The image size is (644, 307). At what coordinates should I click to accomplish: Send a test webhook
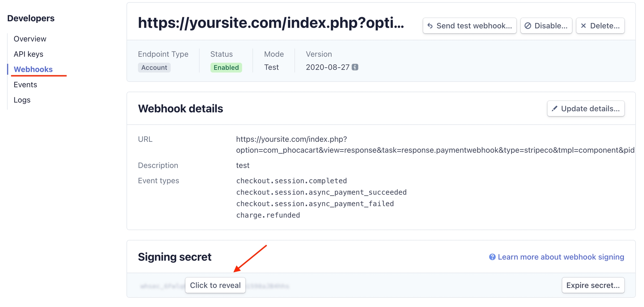(470, 26)
